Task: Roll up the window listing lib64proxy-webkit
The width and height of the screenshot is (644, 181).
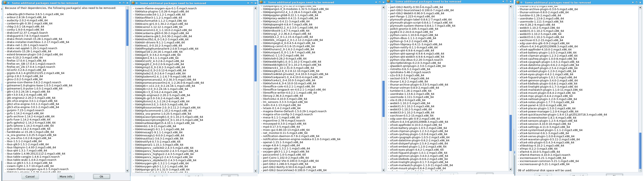Action: pos(376,2)
